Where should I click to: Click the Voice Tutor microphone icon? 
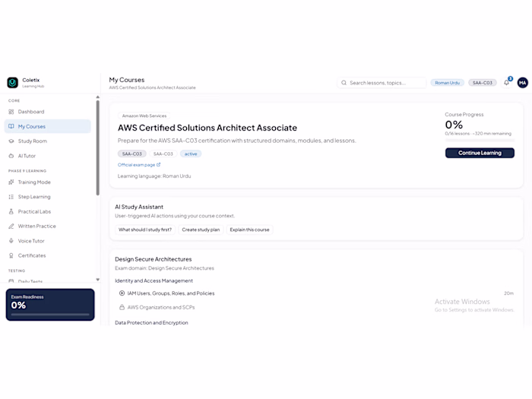point(11,241)
